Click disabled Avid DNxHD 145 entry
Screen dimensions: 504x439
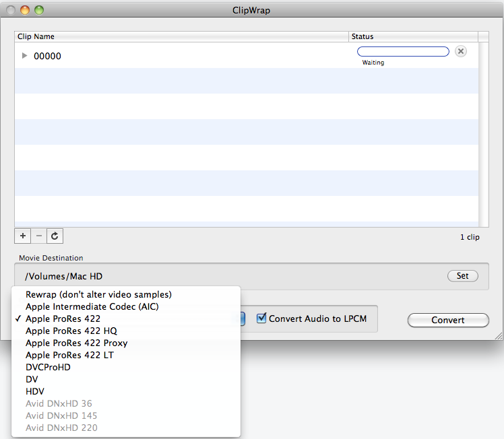tap(126, 415)
